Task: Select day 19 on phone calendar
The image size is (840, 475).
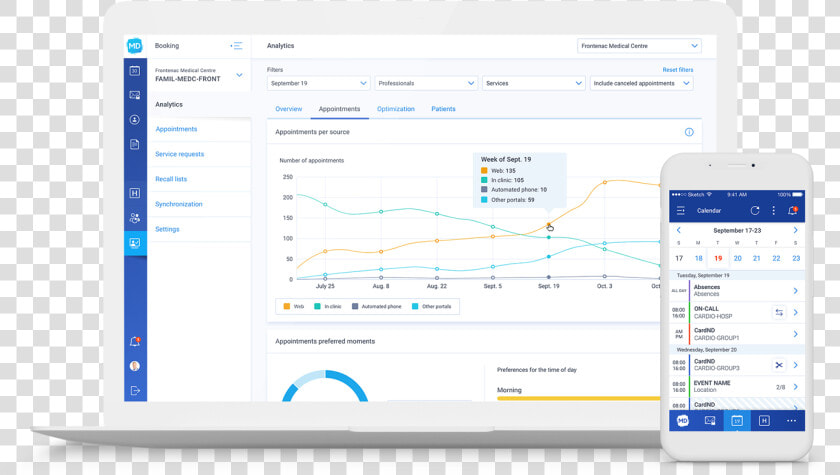Action: [x=718, y=258]
